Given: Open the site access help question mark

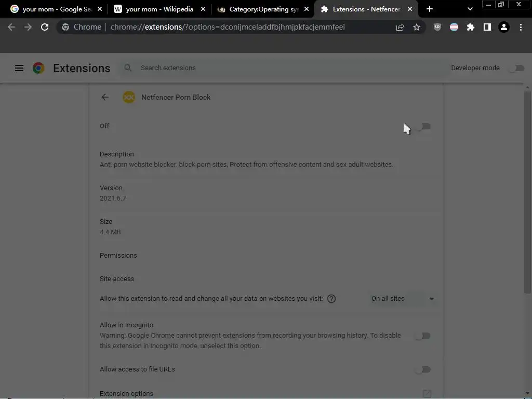Looking at the screenshot, I should (x=331, y=299).
